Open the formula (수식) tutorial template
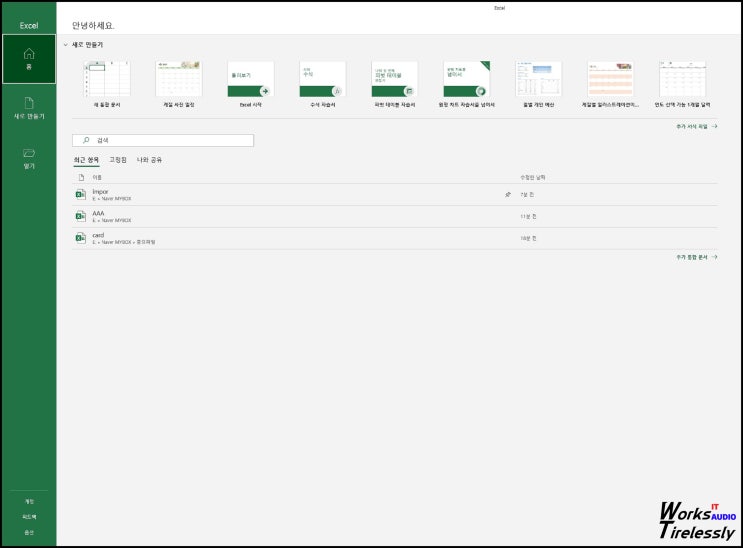Image resolution: width=743 pixels, height=548 pixels. tap(323, 84)
